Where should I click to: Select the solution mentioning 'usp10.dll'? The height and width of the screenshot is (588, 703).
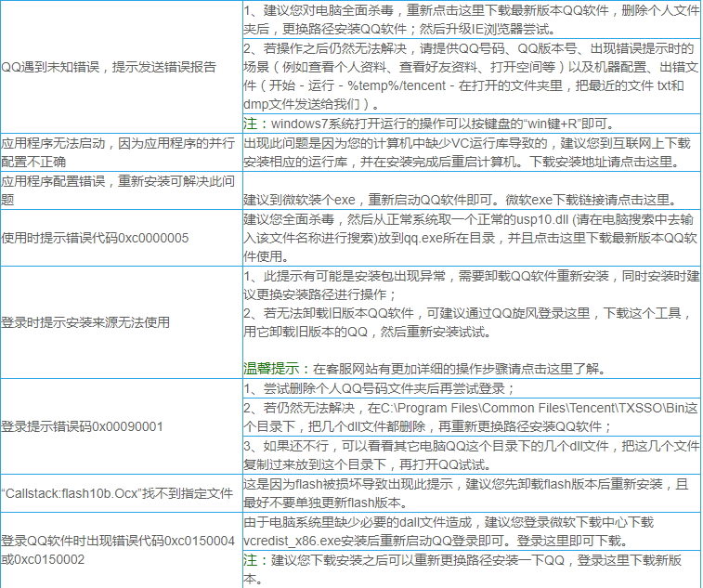(472, 238)
